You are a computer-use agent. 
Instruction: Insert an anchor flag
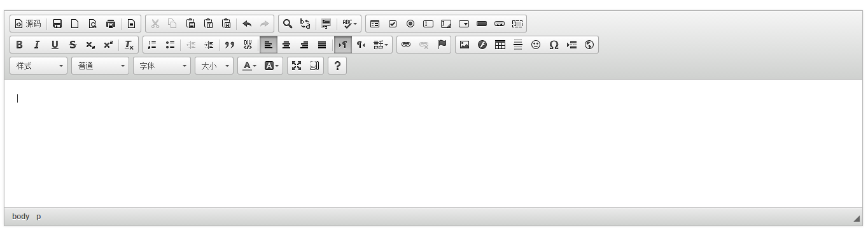point(442,45)
